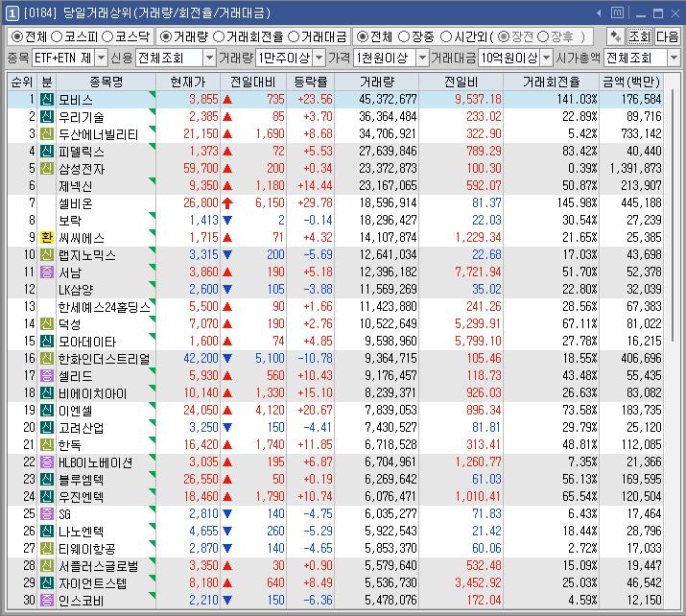Click the m icon in title bar

617,12
